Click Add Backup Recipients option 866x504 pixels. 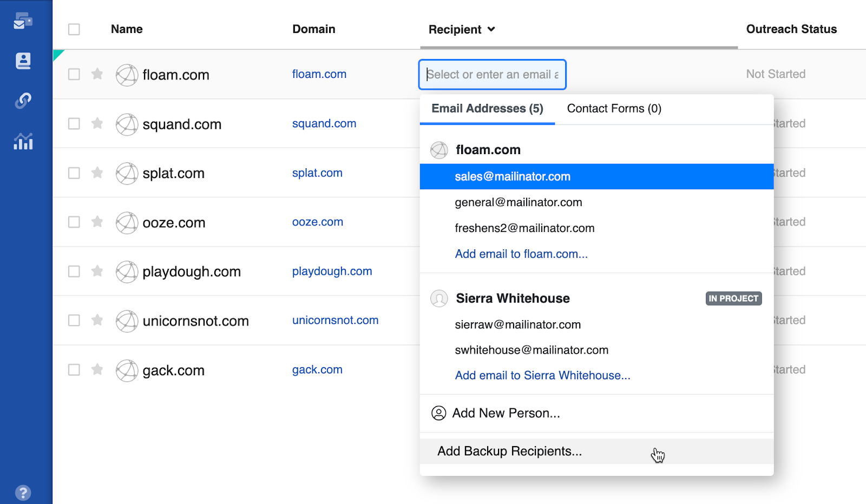pos(509,452)
